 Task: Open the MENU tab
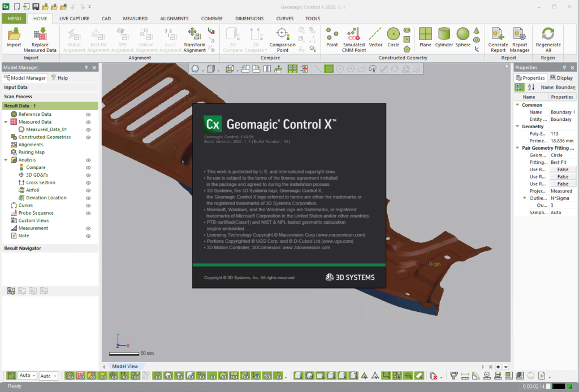coord(14,19)
